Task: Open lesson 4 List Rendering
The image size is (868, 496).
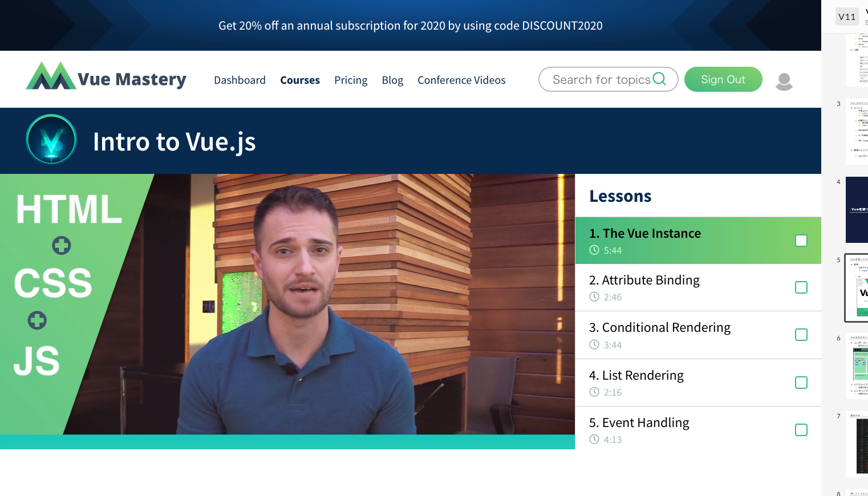Action: 698,383
